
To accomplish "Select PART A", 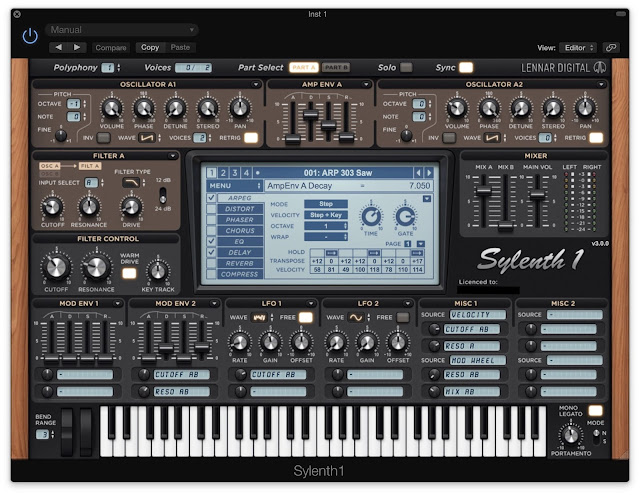I will [304, 67].
